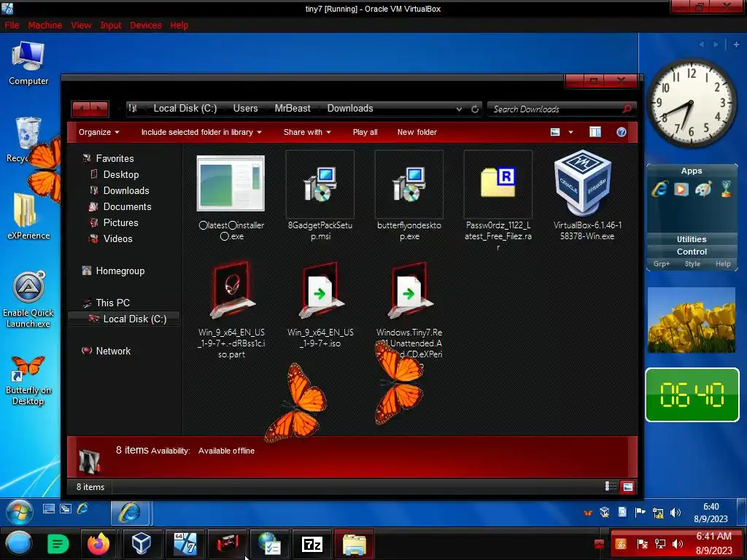Viewport: 747px width, 560px height.
Task: Select Network in navigation pane
Action: (113, 351)
